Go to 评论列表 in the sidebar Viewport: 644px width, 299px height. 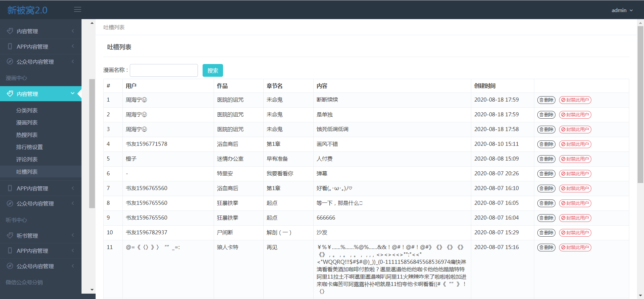(27, 160)
